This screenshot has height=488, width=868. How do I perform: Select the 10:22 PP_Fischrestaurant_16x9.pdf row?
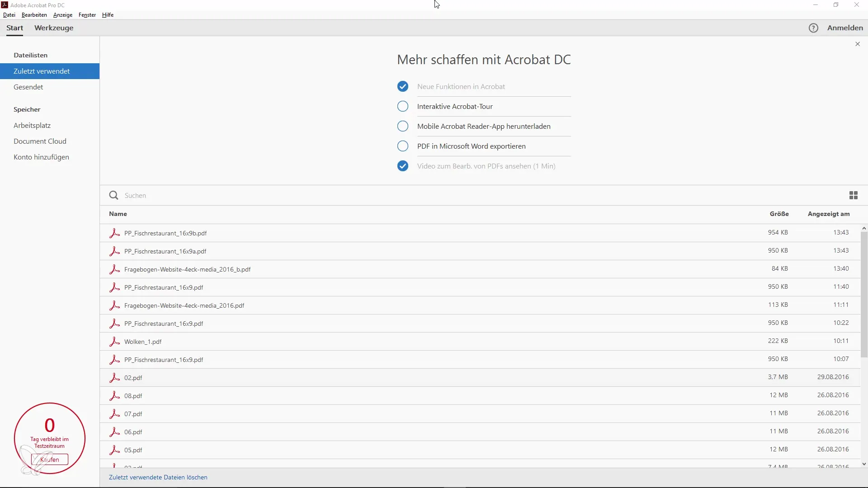click(480, 324)
